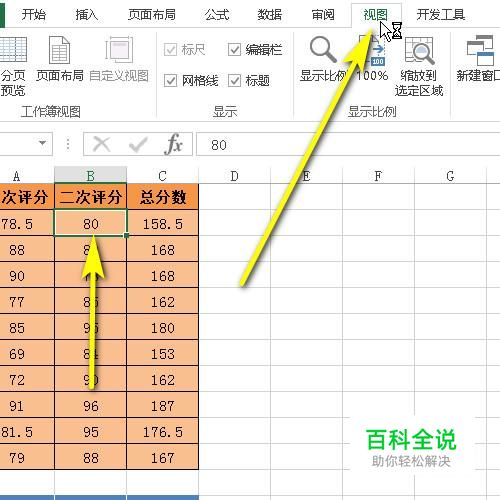Select column A header

[27, 175]
